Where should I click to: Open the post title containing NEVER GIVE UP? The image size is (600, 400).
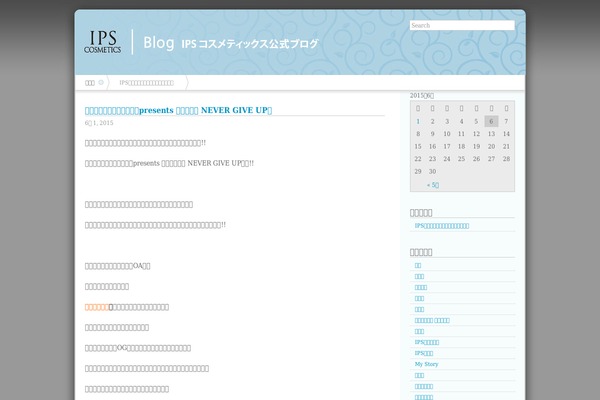click(178, 110)
